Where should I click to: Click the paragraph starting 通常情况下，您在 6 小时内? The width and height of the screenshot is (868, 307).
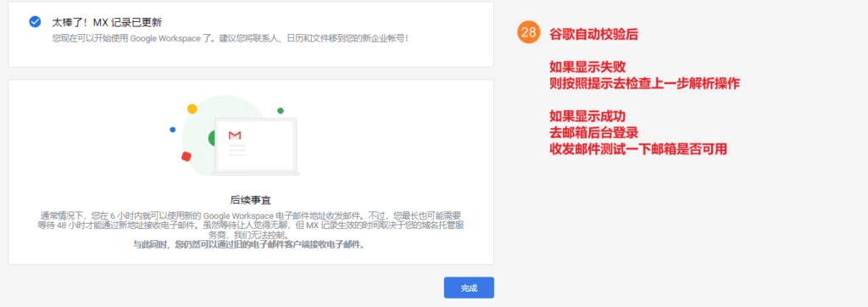[x=250, y=225]
